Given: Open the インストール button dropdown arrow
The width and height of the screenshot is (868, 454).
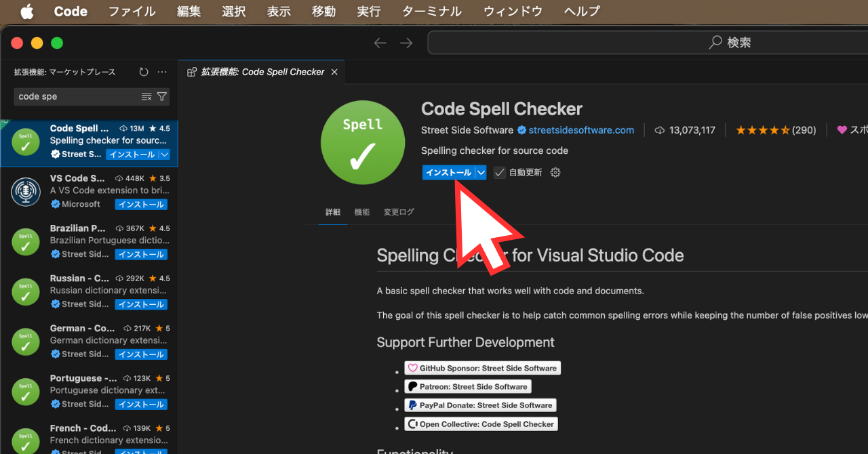Looking at the screenshot, I should pos(480,172).
